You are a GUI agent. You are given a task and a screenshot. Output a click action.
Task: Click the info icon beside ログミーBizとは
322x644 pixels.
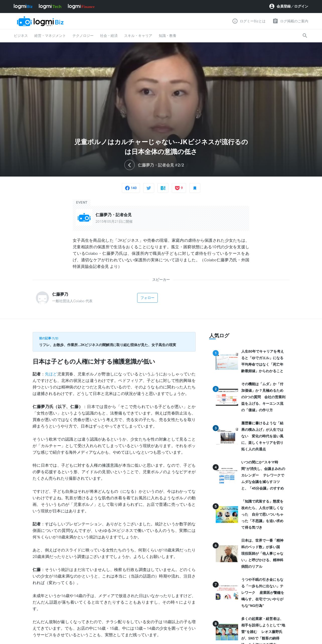click(x=235, y=21)
